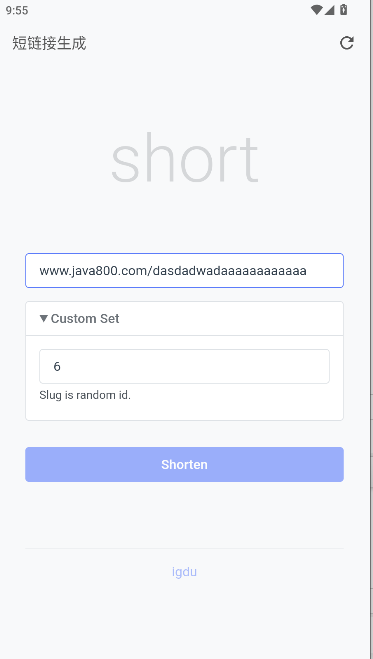Viewport: 373px width, 659px height.
Task: Tap the 短链接生成 page title
Action: click(49, 43)
